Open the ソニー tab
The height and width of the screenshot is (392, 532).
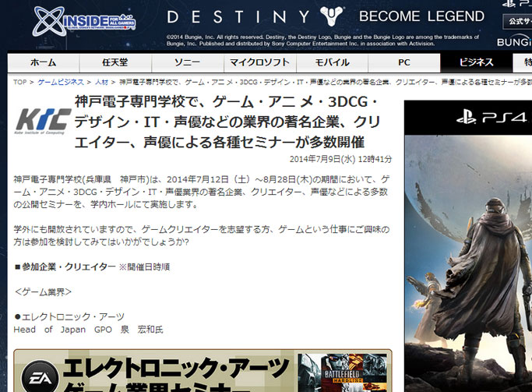point(188,62)
